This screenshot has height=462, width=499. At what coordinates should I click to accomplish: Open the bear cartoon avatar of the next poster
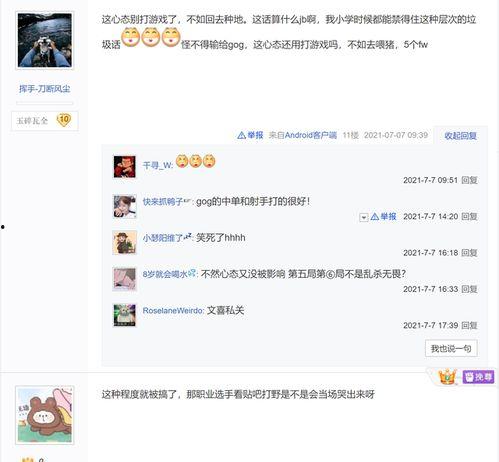tap(44, 415)
